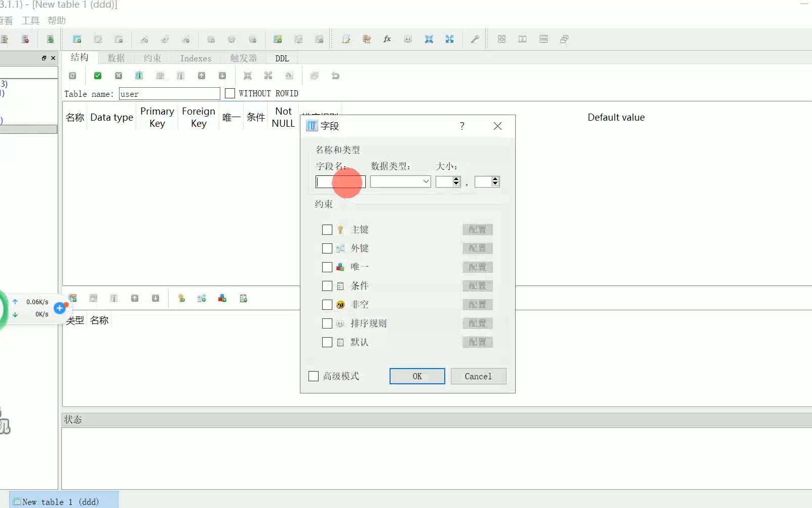Viewport: 812px width, 508px height.
Task: Open the 数据类型 data type dropdown
Action: (400, 182)
